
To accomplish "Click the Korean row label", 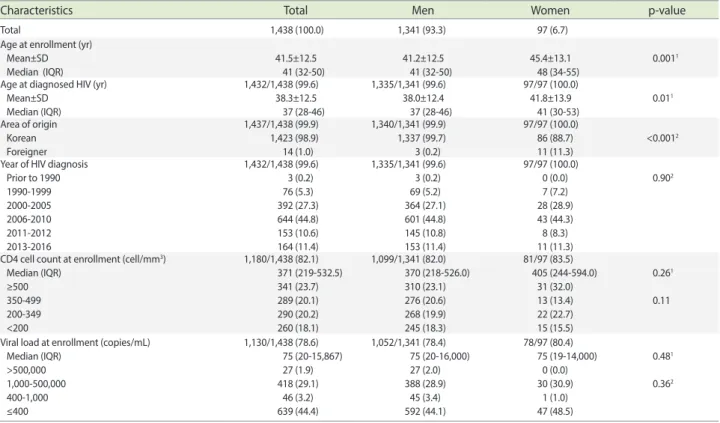I will (21, 138).
